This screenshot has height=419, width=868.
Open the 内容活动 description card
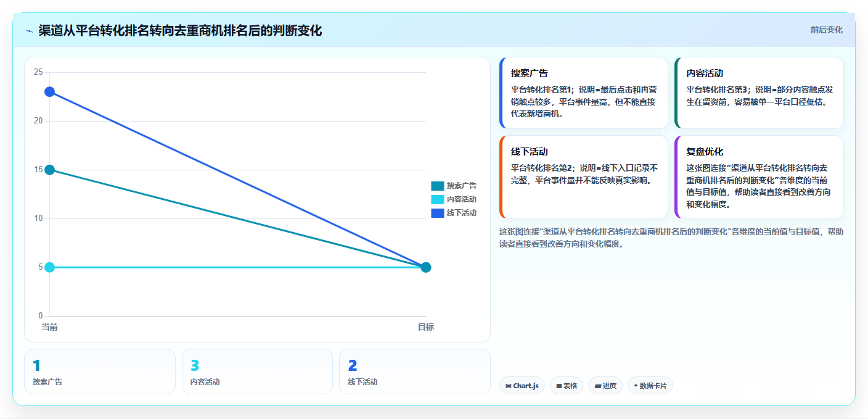pyautogui.click(x=759, y=93)
